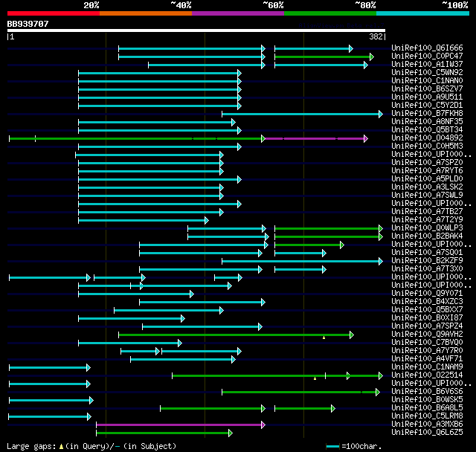Click the white query sequence bar
Viewport: 476px width, 452px height.
(x=196, y=30)
